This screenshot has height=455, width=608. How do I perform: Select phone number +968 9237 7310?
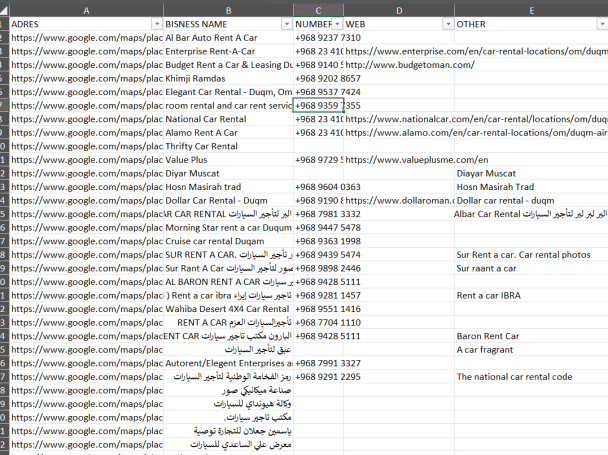318,38
